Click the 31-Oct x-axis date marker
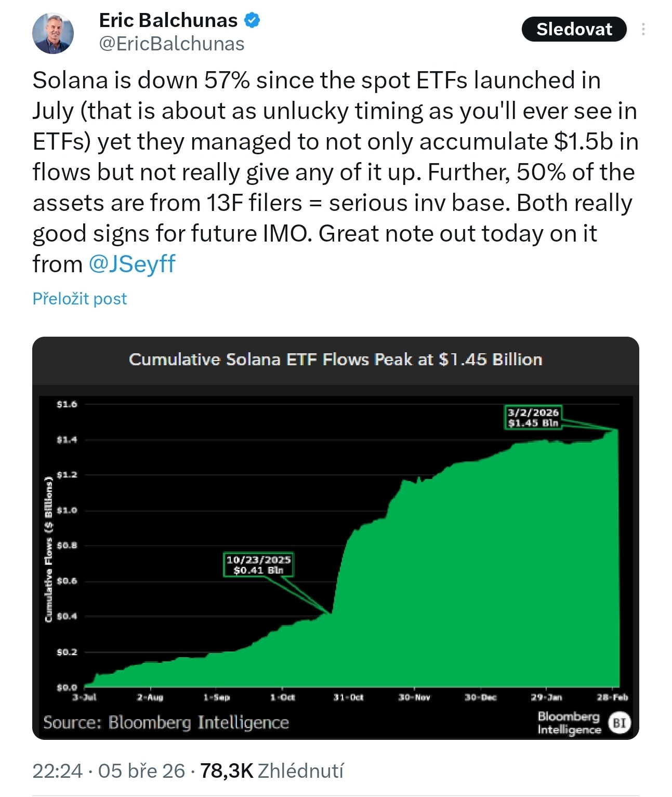 click(348, 697)
